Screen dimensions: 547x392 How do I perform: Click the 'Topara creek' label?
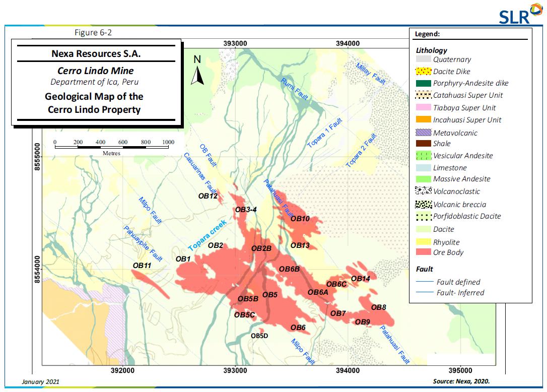point(208,235)
